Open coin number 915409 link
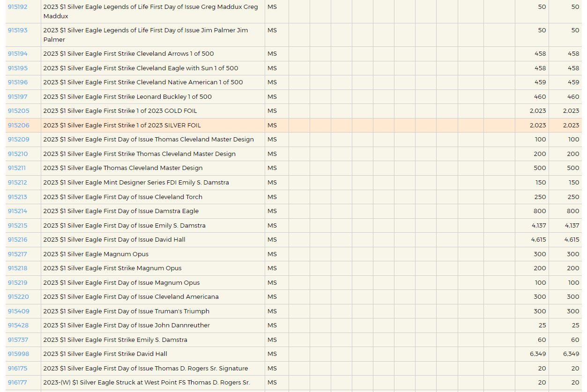 click(18, 311)
